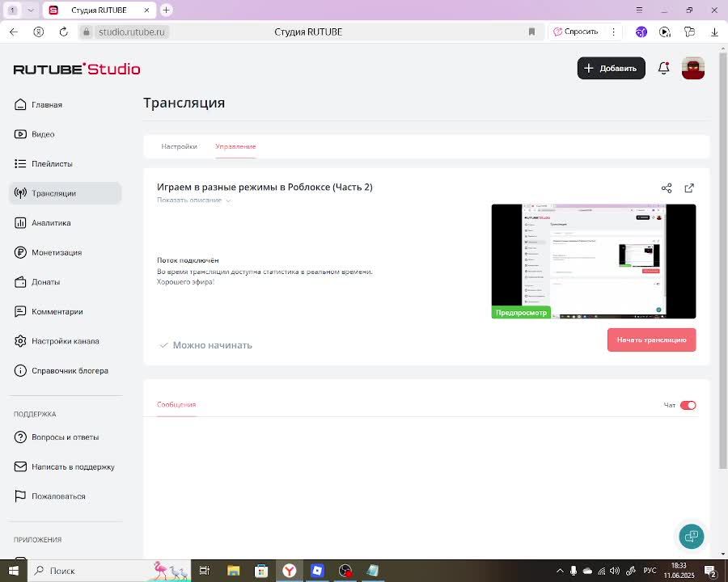
Task: Click Написать в поддержку mail item
Action: (x=64, y=467)
